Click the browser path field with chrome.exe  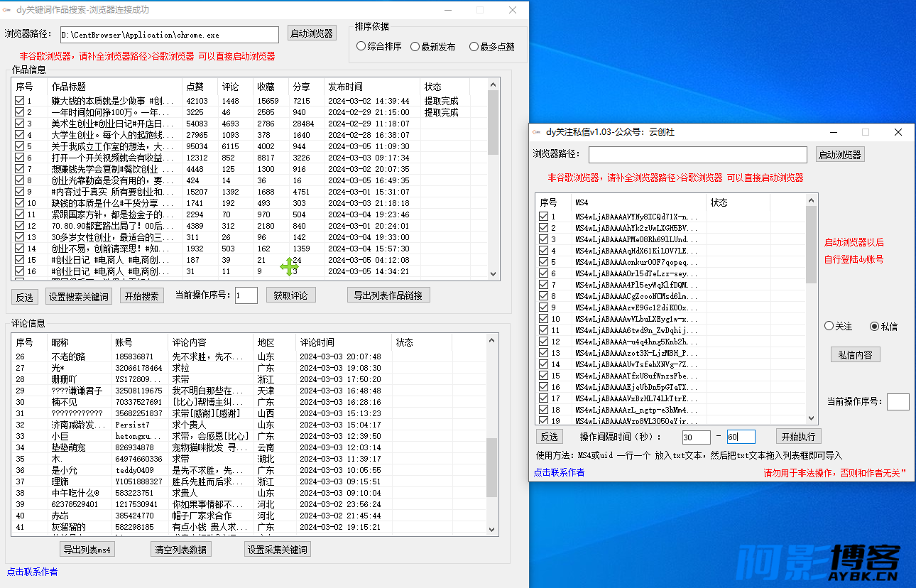point(169,34)
